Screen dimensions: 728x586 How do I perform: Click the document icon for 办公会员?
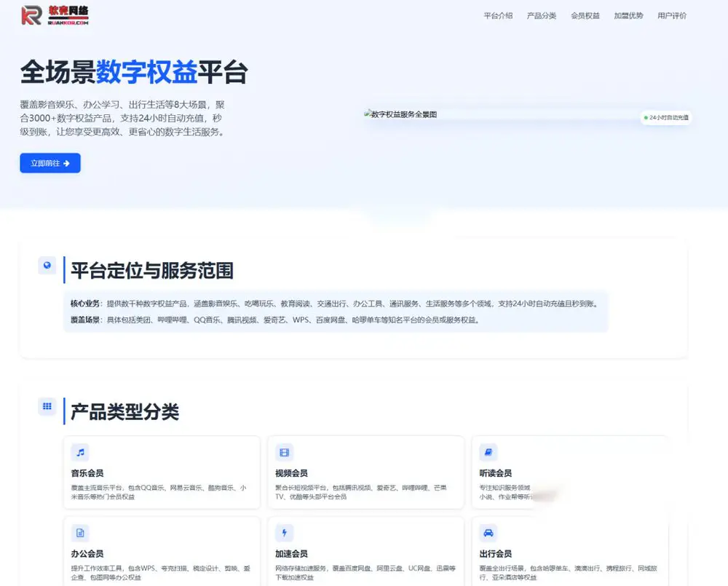pos(80,533)
